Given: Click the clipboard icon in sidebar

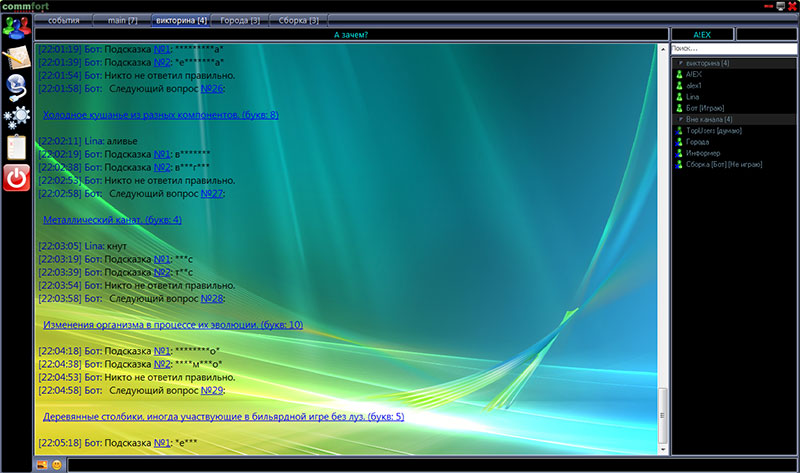Looking at the screenshot, I should pyautogui.click(x=16, y=147).
